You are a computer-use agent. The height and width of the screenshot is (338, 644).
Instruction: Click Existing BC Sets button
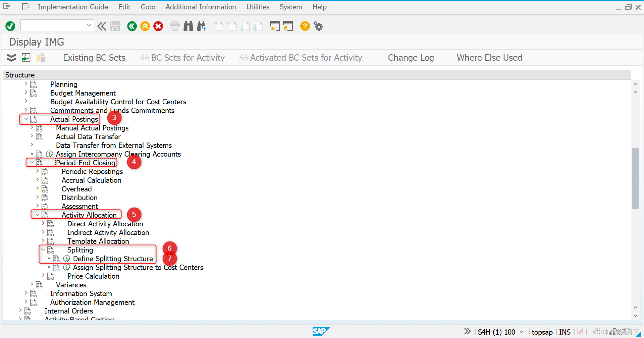tap(94, 58)
